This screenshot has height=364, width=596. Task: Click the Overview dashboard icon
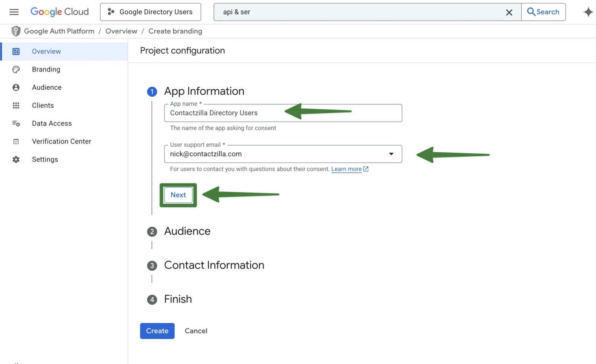[16, 51]
